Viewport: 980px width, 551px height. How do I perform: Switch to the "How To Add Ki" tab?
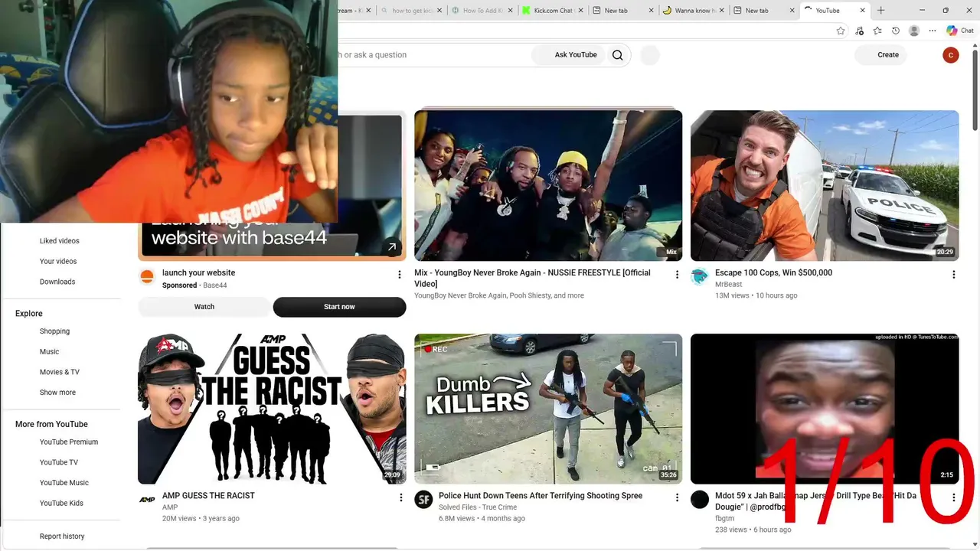(482, 11)
